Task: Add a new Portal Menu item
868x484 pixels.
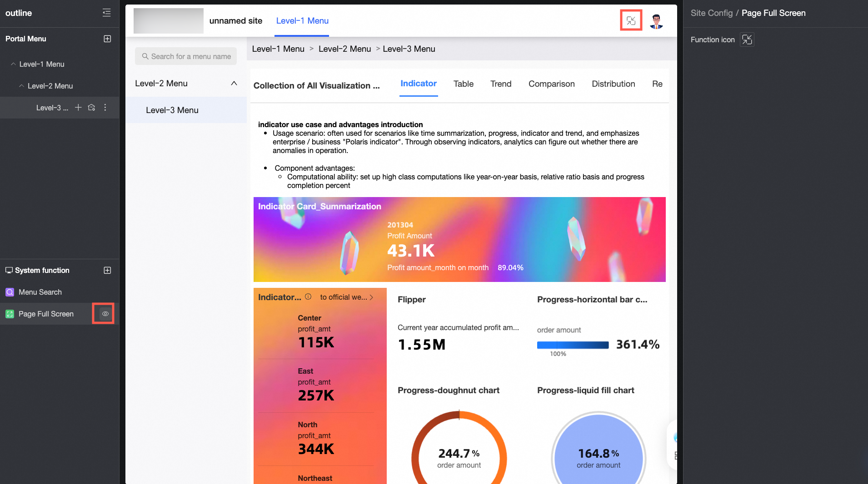Action: coord(107,39)
